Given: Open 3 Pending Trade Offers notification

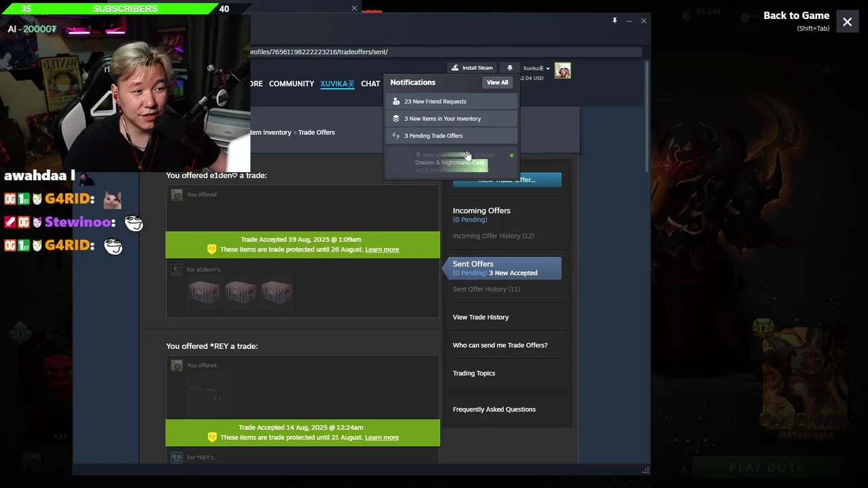Looking at the screenshot, I should point(452,136).
